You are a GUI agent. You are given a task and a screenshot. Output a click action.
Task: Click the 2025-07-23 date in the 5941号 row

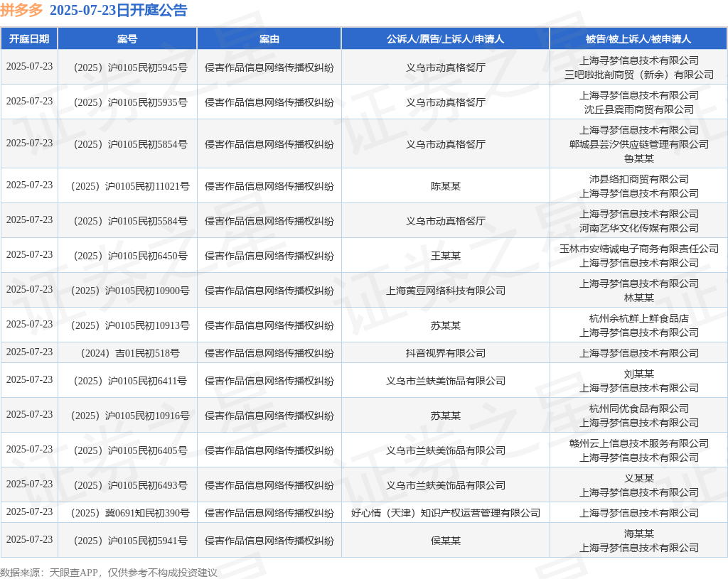tap(29, 539)
